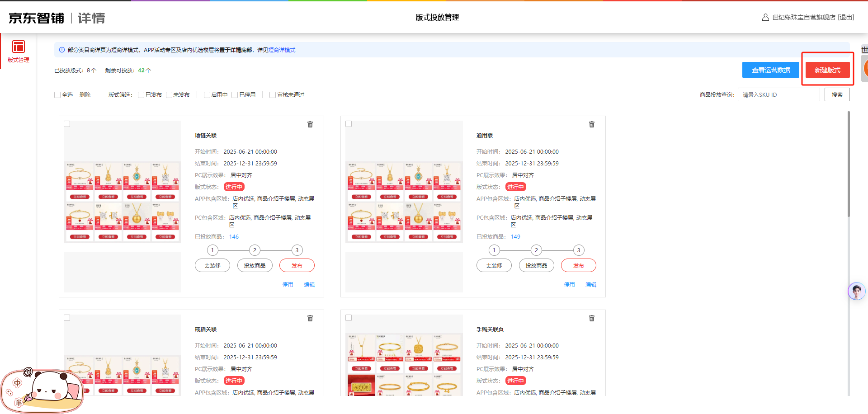Click the 项链关联 template preview thumbnail
This screenshot has height=414, width=868.
tap(123, 202)
